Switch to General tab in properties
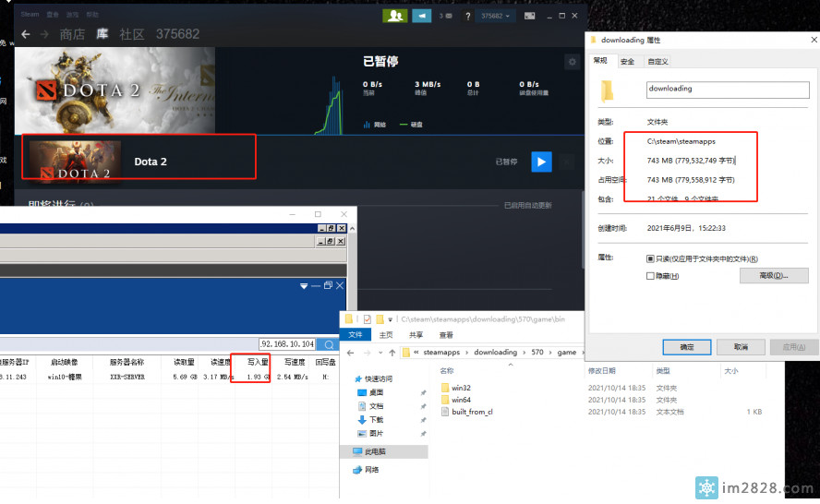820x504 pixels. pyautogui.click(x=600, y=61)
